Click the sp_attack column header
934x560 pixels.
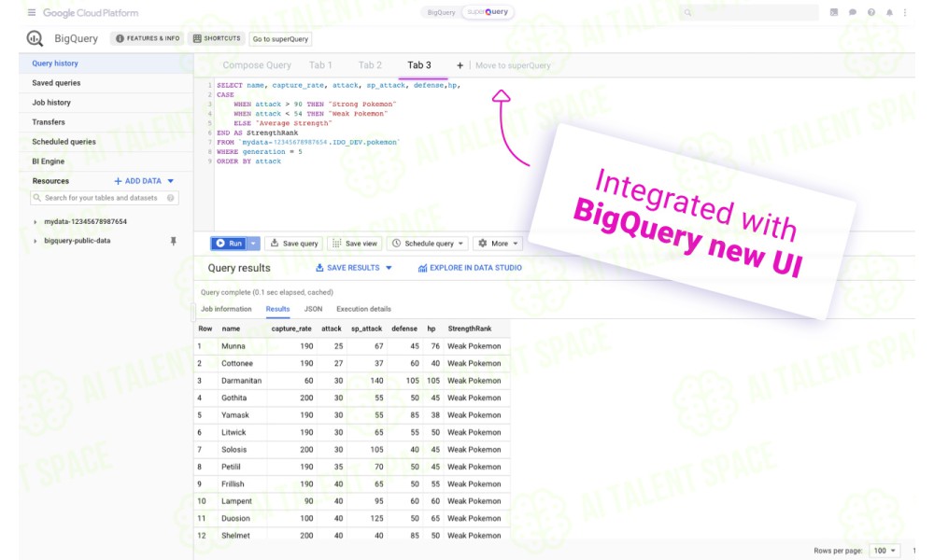[x=366, y=329]
